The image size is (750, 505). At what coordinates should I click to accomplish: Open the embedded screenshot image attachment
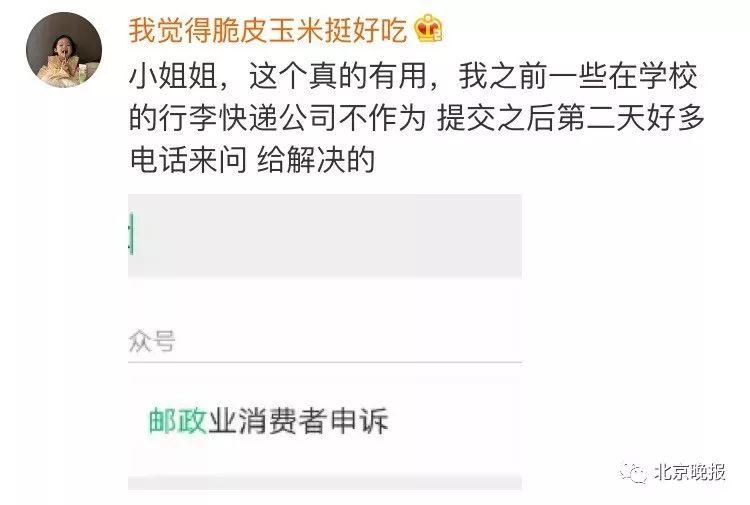[325, 341]
